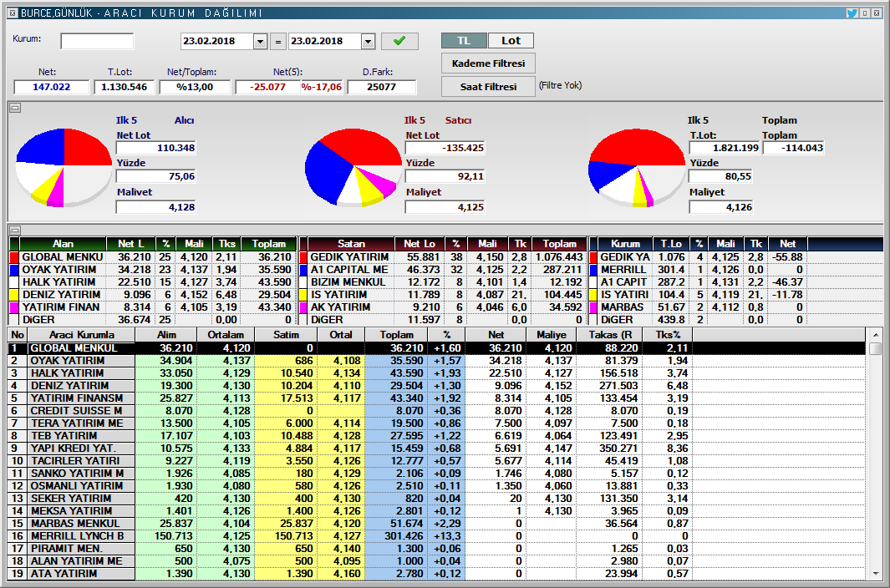This screenshot has height=588, width=890.
Task: Apply the date range with green checkmark
Action: click(399, 41)
